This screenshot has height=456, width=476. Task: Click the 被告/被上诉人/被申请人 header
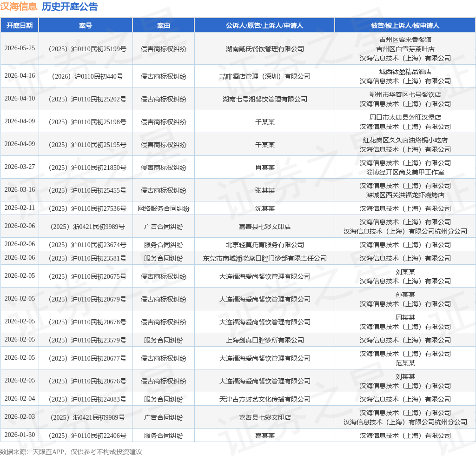(x=405, y=26)
